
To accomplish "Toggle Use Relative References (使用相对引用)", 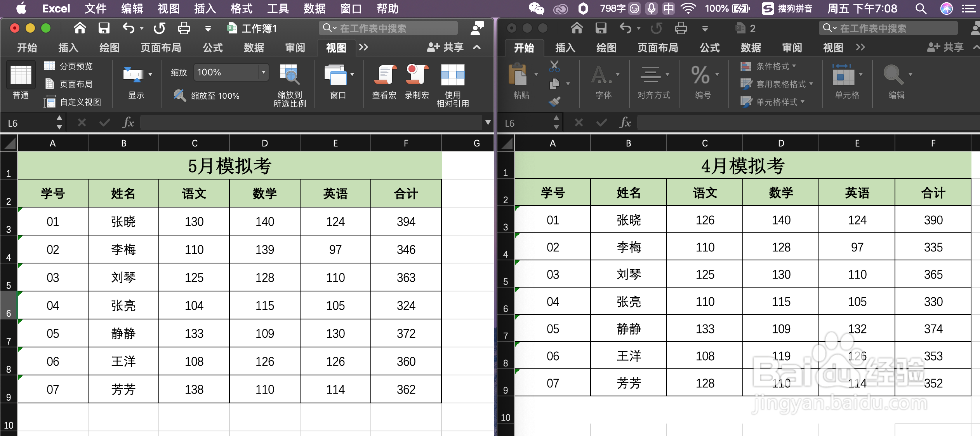I will (452, 75).
